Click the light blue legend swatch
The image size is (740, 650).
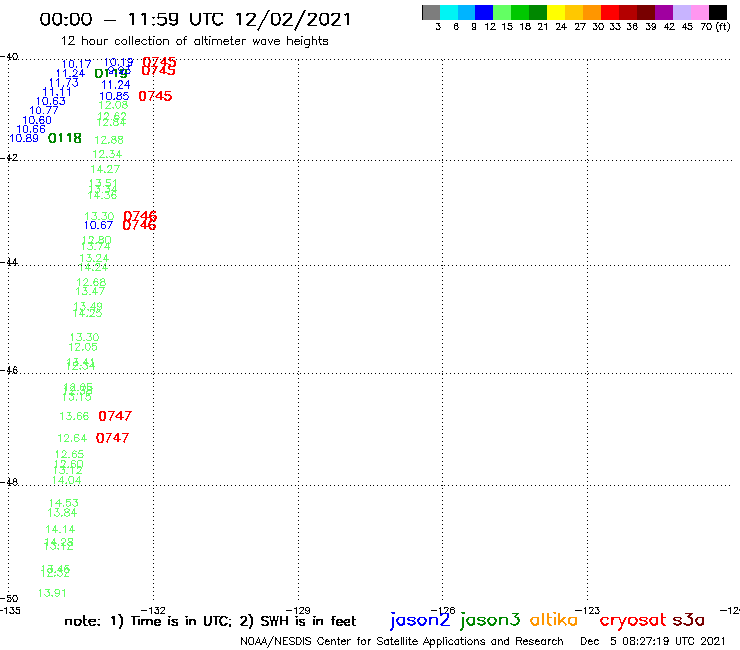(x=466, y=12)
